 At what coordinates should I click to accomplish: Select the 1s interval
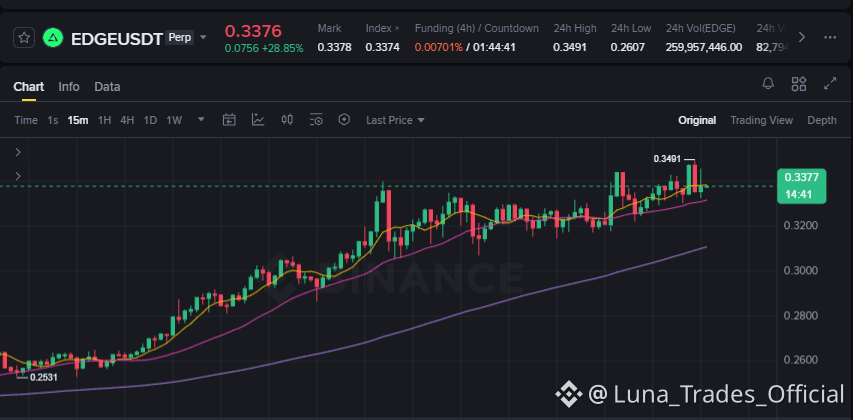click(x=53, y=120)
